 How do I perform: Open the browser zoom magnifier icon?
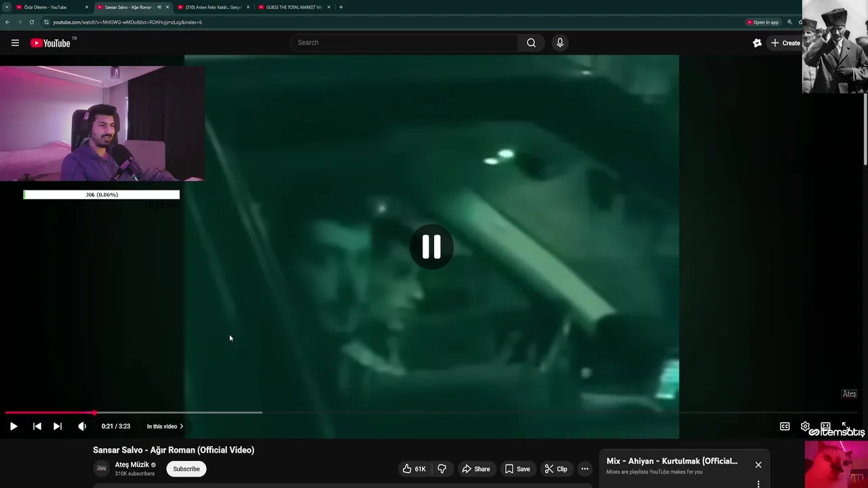[x=789, y=22]
